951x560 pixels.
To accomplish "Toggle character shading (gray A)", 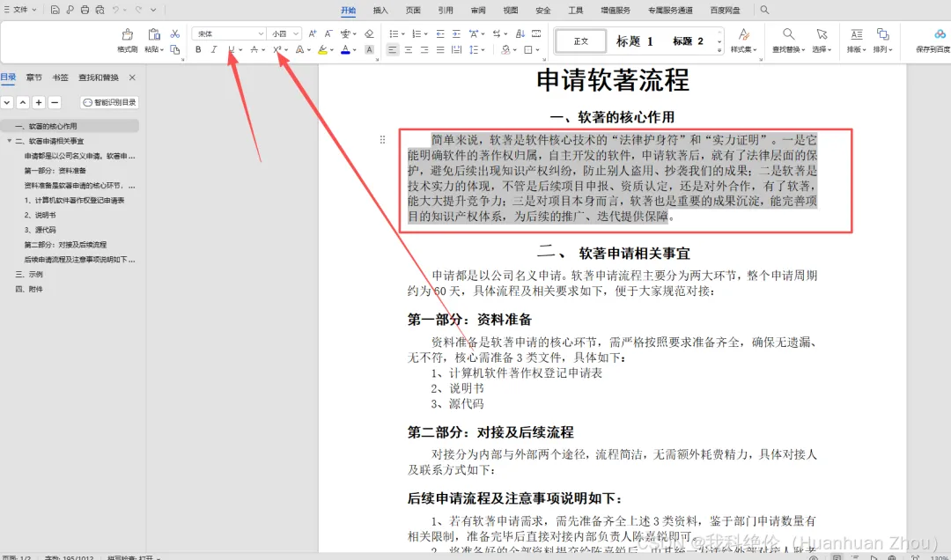I will [x=369, y=50].
